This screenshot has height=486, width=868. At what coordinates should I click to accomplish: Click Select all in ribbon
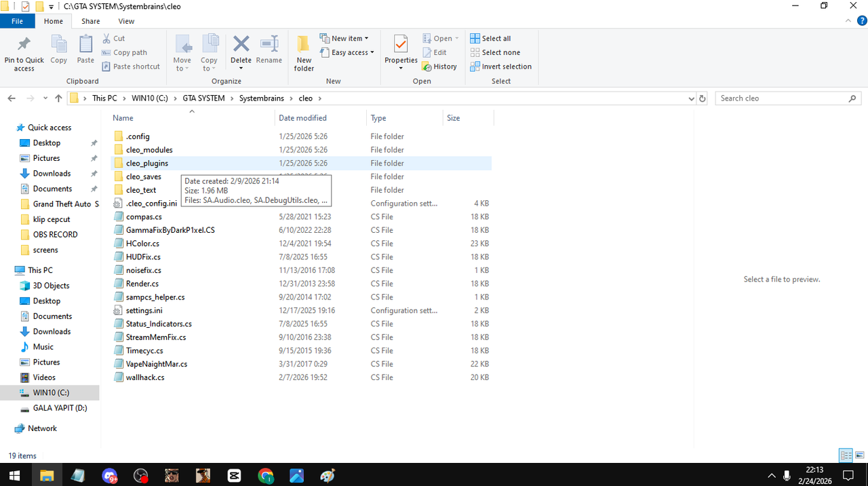[490, 39]
